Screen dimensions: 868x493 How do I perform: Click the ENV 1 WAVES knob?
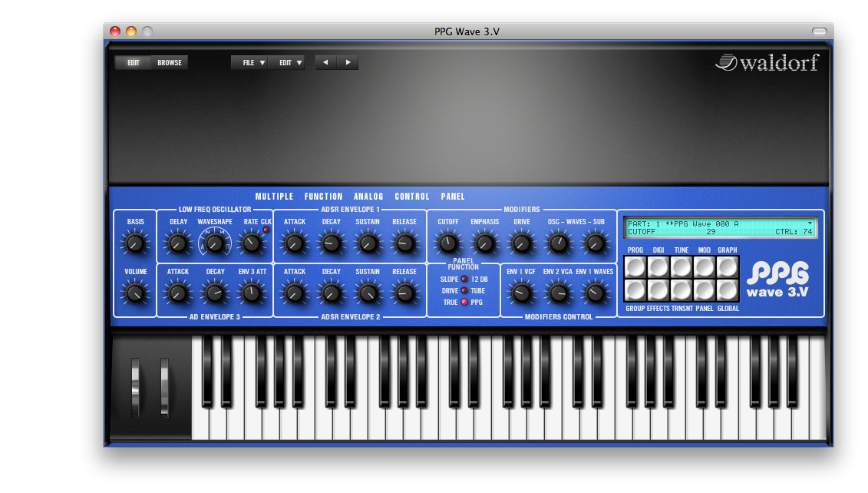coord(595,293)
